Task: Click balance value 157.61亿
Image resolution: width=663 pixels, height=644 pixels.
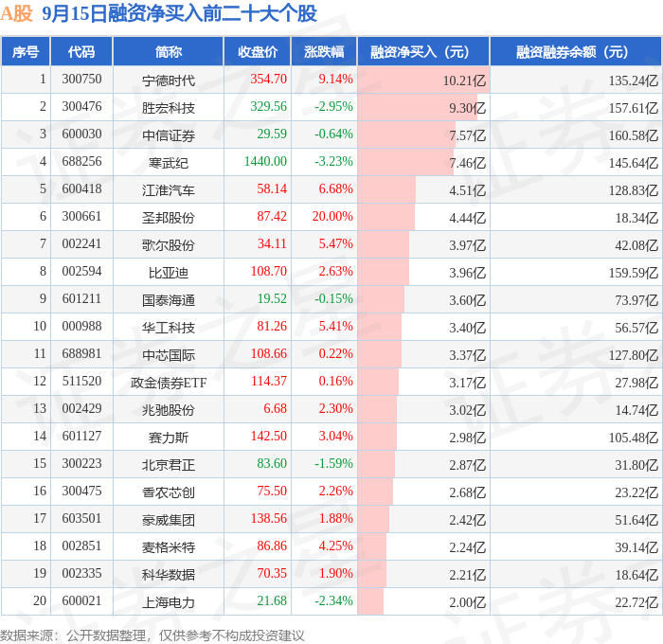Action: (x=634, y=108)
